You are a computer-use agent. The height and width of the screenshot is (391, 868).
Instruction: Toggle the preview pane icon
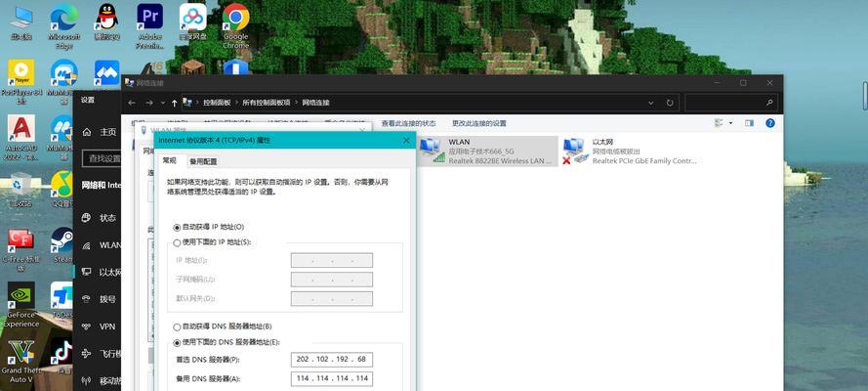click(x=749, y=123)
